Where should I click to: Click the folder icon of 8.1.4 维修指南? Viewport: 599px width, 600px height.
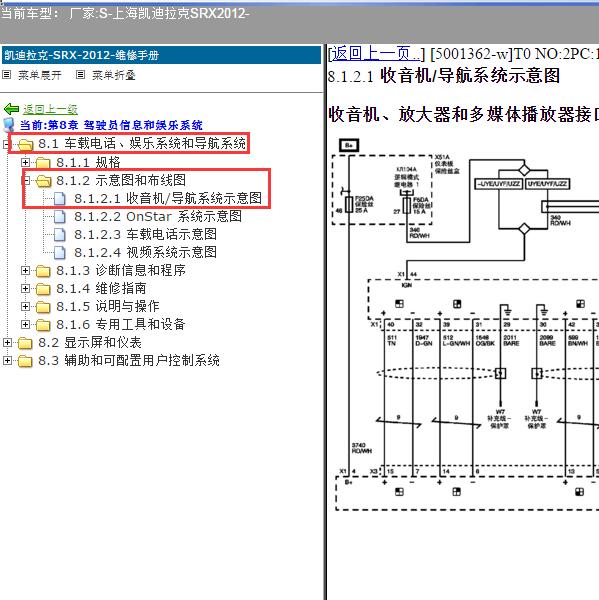43,289
